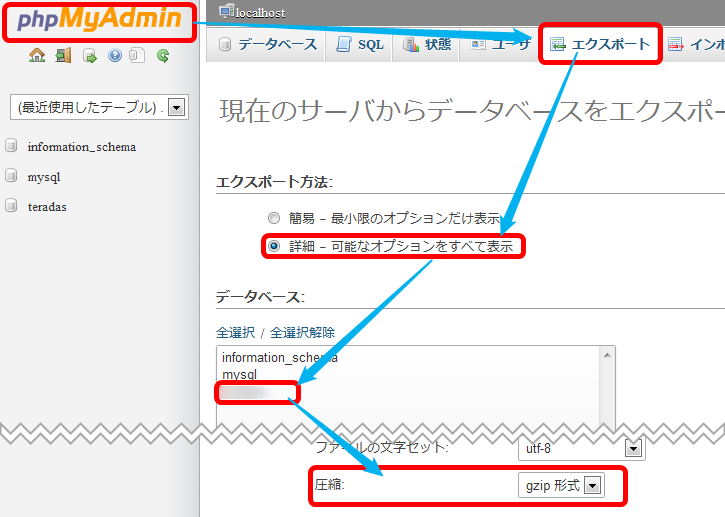
Task: Open information_schema in the sidebar
Action: pos(82,147)
